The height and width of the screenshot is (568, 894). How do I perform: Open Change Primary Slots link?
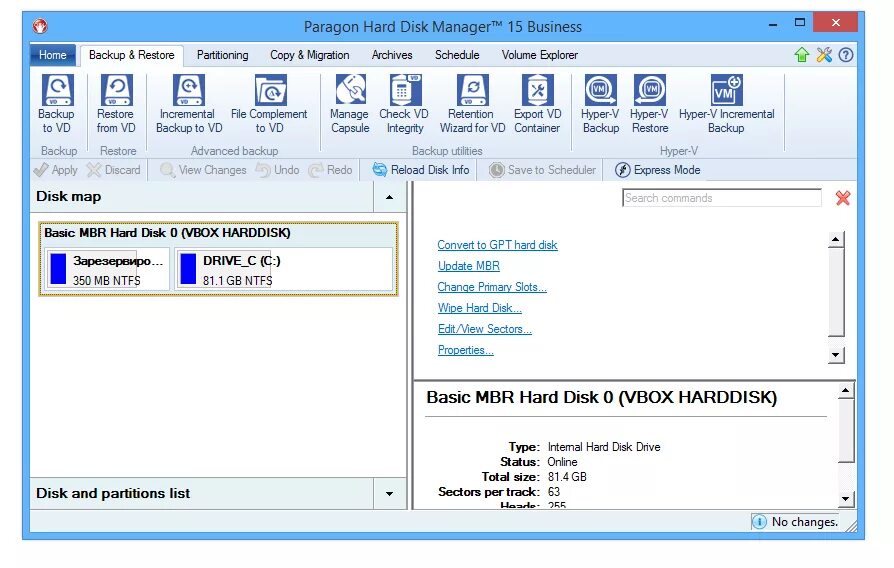click(492, 287)
